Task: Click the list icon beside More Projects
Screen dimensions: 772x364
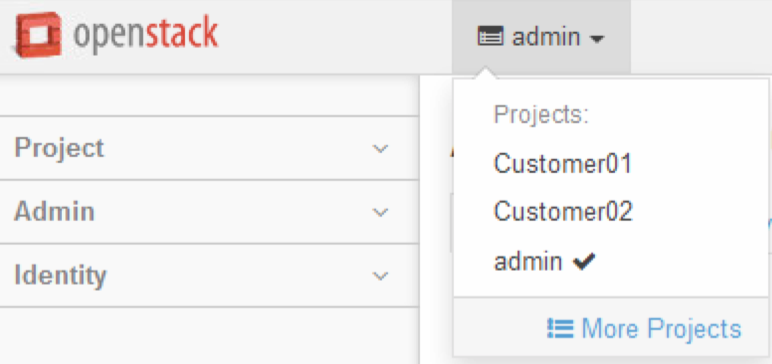Action: click(x=560, y=329)
